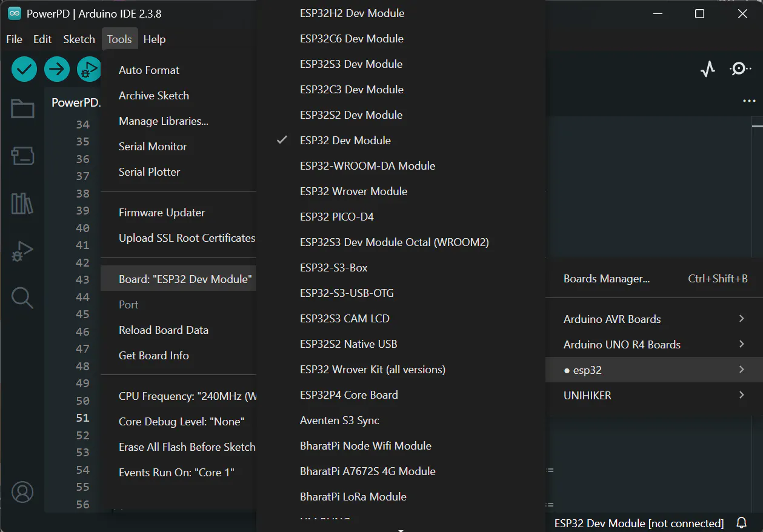Expand the CPU Frequency option
Image resolution: width=763 pixels, height=532 pixels.
pos(179,396)
